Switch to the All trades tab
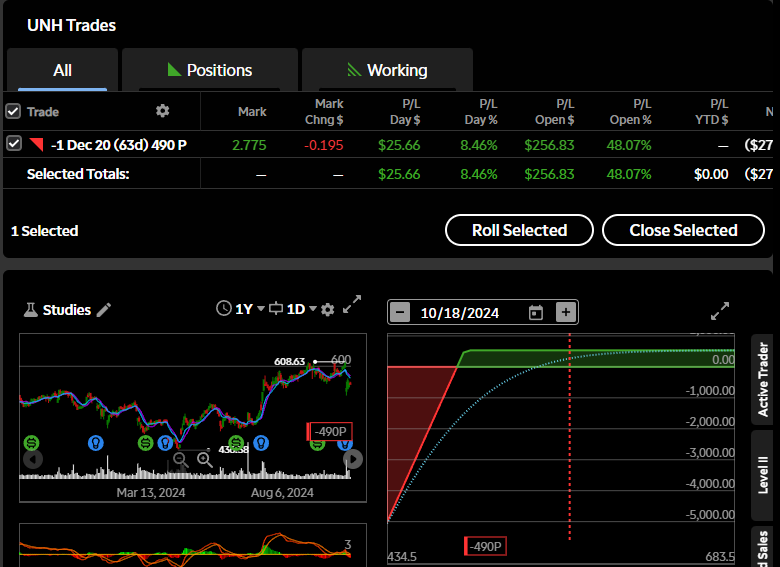Image resolution: width=780 pixels, height=567 pixels. pos(62,70)
